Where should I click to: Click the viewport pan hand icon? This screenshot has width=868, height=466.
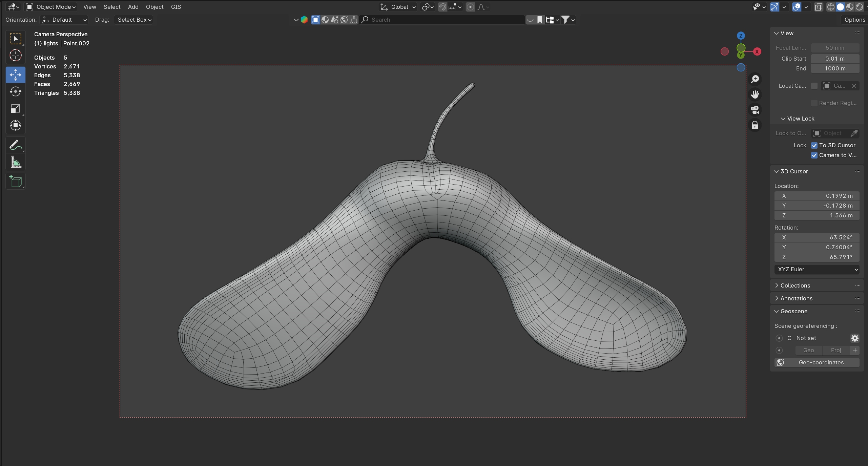[755, 94]
